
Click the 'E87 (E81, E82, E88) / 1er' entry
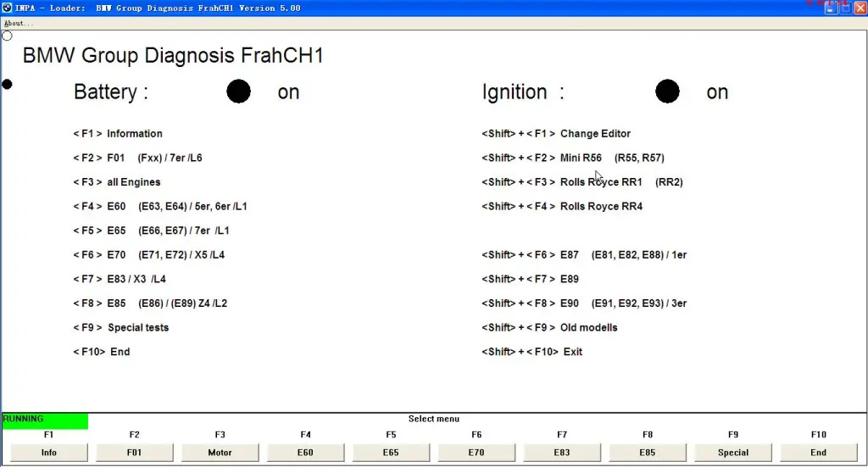coord(584,255)
